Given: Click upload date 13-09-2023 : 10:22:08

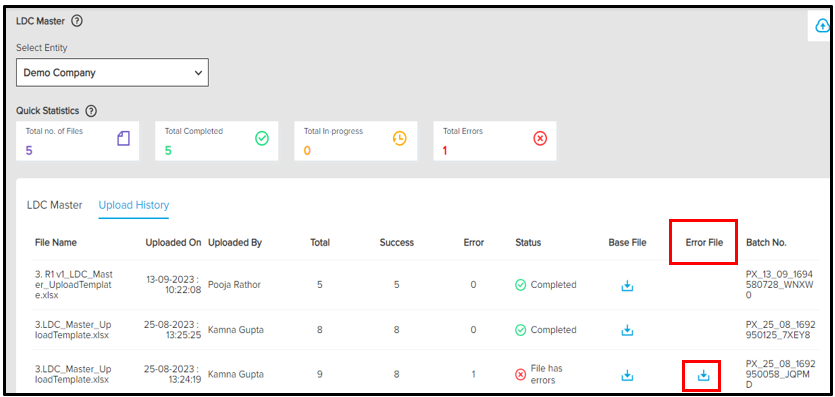Looking at the screenshot, I should (174, 285).
